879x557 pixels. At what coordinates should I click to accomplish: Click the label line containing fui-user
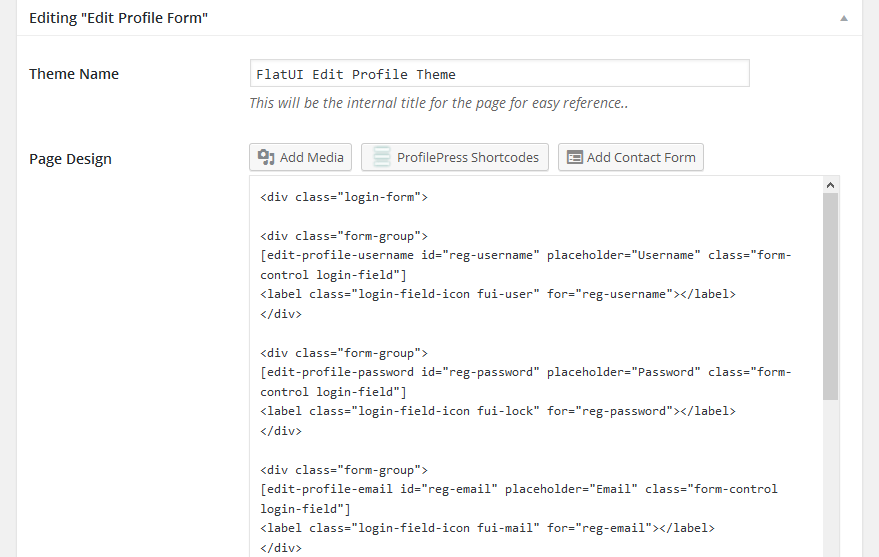click(x=498, y=294)
